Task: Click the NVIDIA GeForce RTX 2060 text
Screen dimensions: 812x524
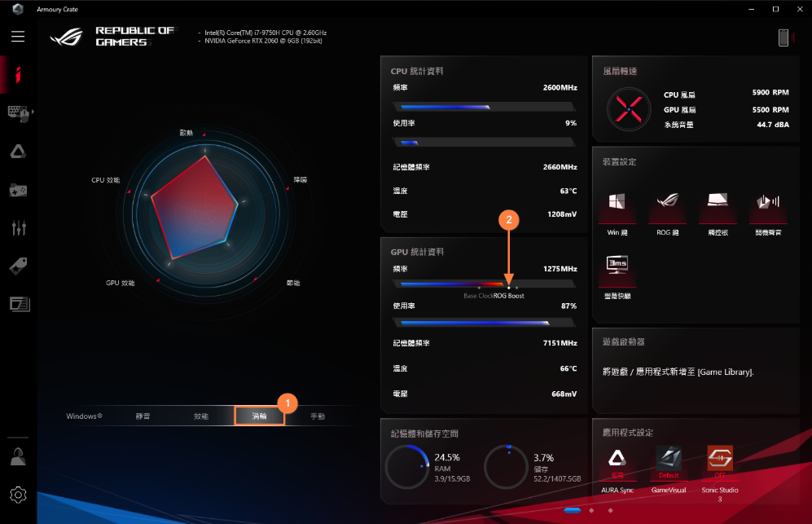Action: 263,41
